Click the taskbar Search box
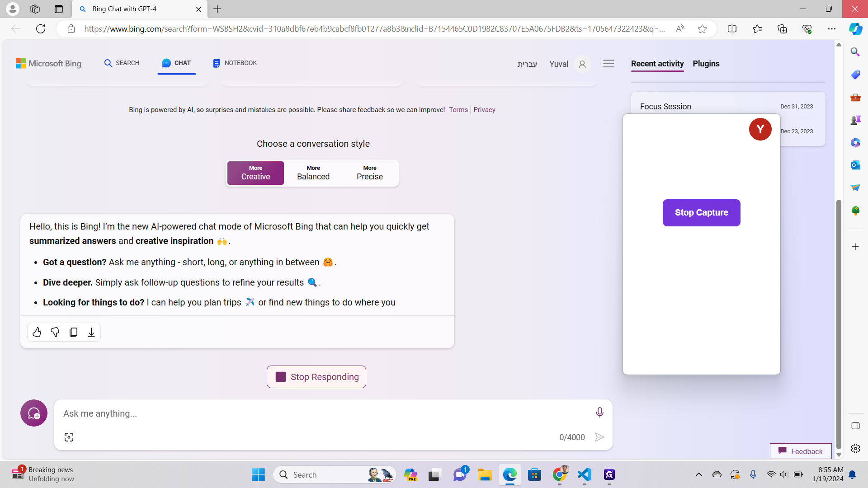 coord(335,474)
